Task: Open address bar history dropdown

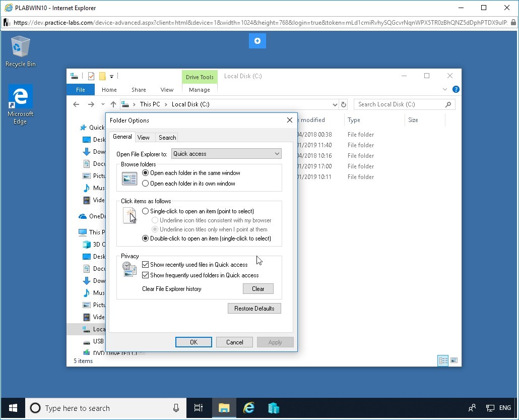Action: point(335,105)
